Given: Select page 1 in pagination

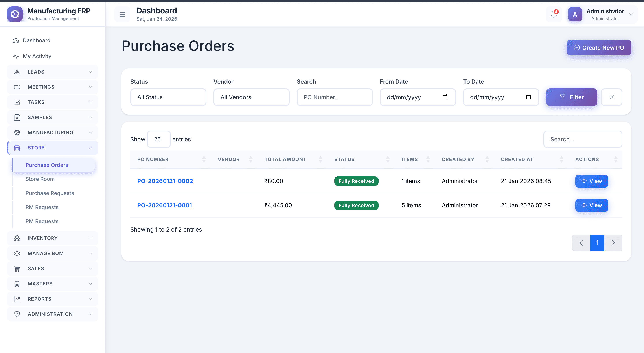Looking at the screenshot, I should click(597, 243).
